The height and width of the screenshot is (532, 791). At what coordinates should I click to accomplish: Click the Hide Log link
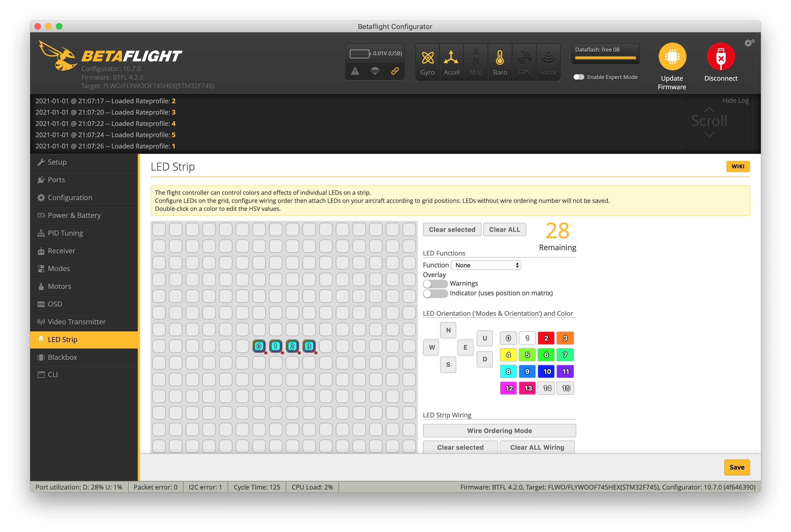pyautogui.click(x=735, y=100)
